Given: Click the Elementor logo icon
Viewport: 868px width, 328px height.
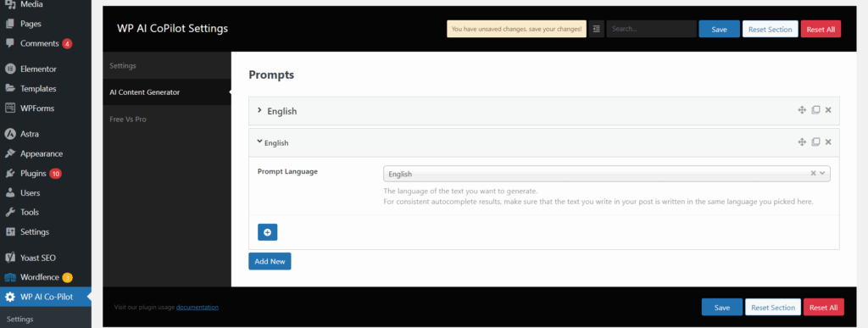Looking at the screenshot, I should point(10,69).
